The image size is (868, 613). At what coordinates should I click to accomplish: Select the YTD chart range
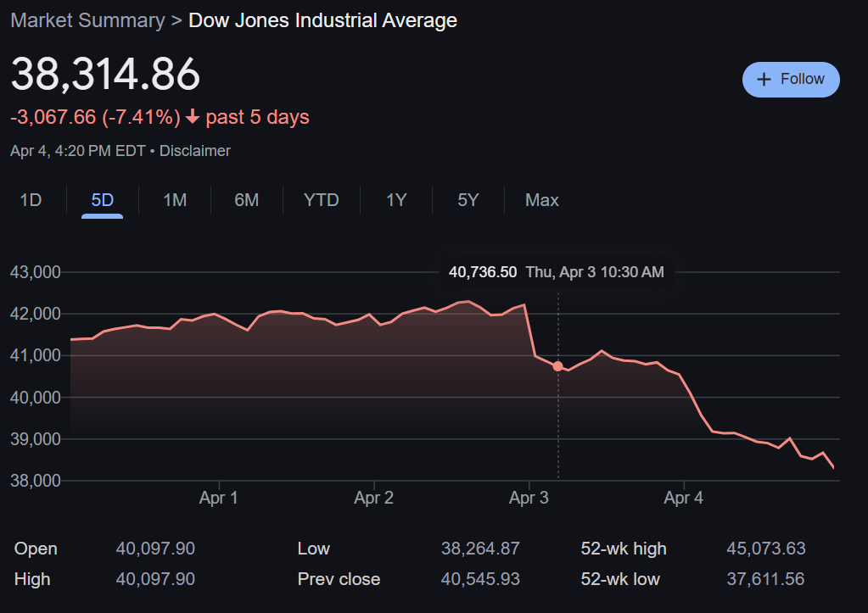coord(321,200)
